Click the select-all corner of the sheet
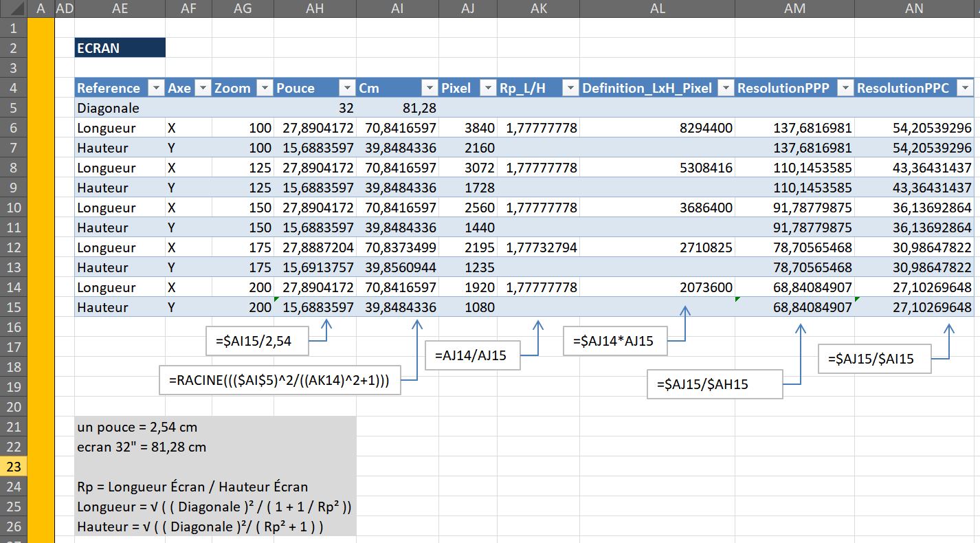 pyautogui.click(x=13, y=8)
